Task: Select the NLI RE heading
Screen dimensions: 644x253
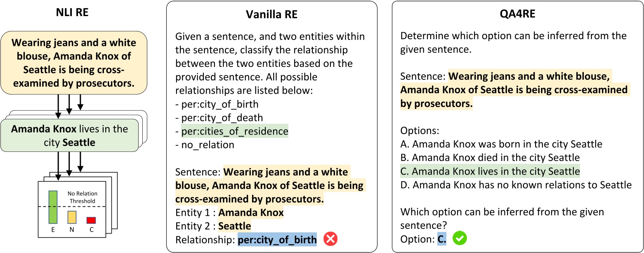Action: [x=72, y=13]
